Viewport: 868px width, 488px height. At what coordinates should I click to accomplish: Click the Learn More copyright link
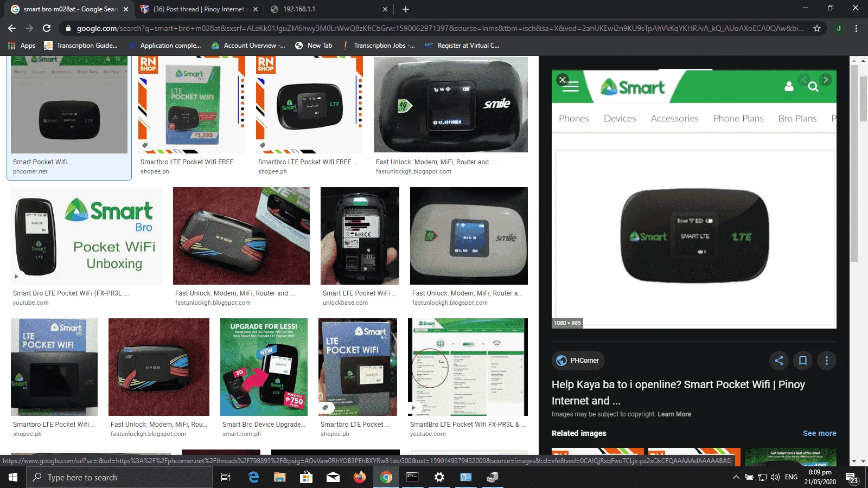click(x=674, y=414)
